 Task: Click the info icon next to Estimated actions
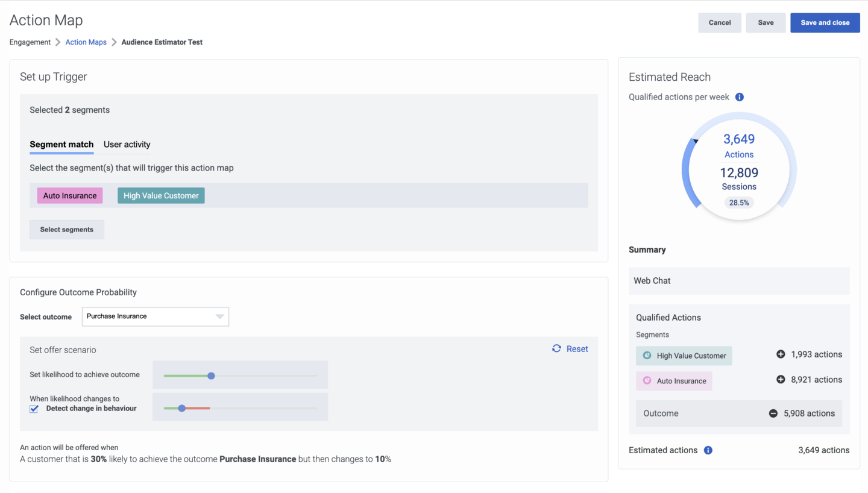pos(708,450)
